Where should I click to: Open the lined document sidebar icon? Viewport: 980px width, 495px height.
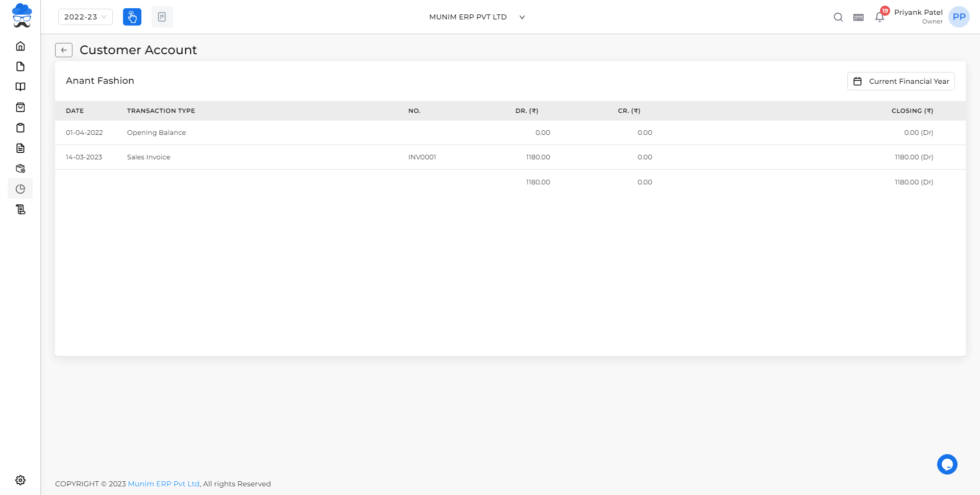(20, 148)
